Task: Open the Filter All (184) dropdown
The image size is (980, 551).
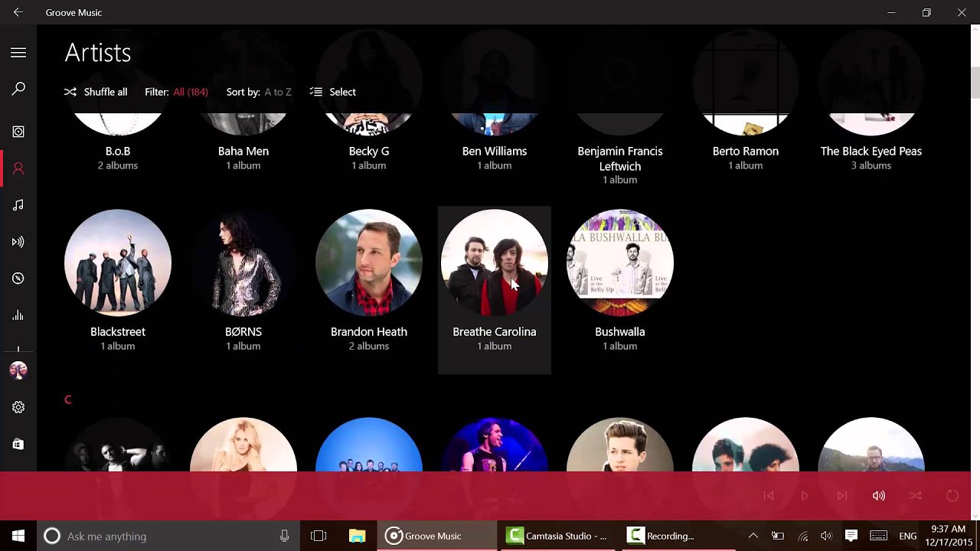Action: click(176, 92)
